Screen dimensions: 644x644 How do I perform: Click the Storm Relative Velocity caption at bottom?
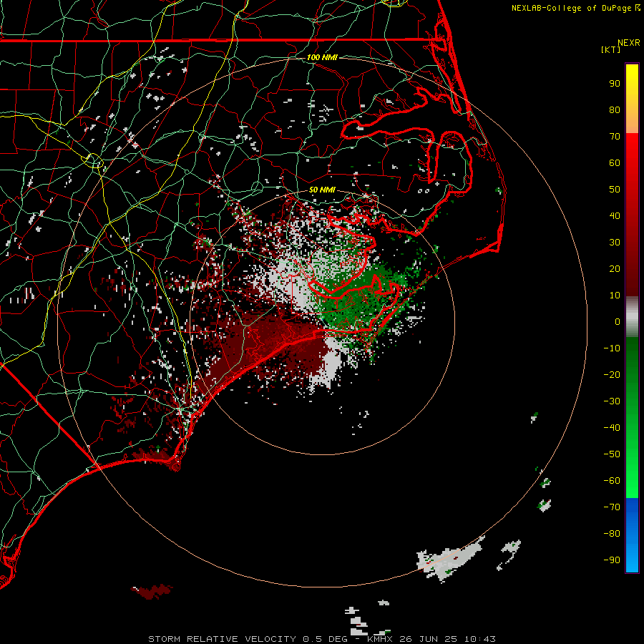pyautogui.click(x=322, y=639)
